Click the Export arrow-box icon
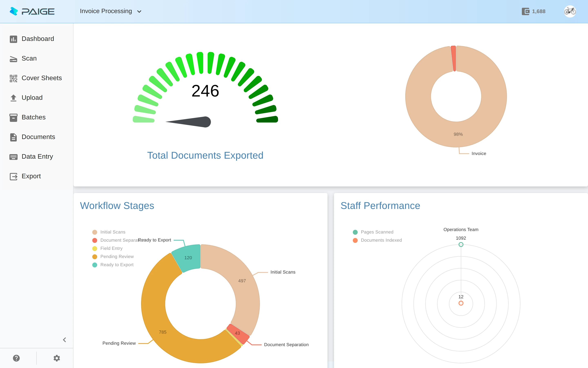The width and height of the screenshot is (588, 368). [13, 176]
